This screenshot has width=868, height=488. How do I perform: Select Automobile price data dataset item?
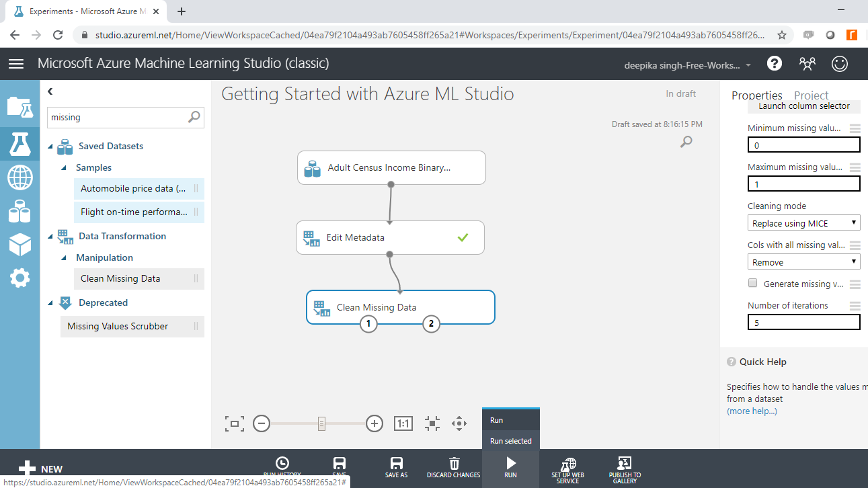click(x=139, y=189)
